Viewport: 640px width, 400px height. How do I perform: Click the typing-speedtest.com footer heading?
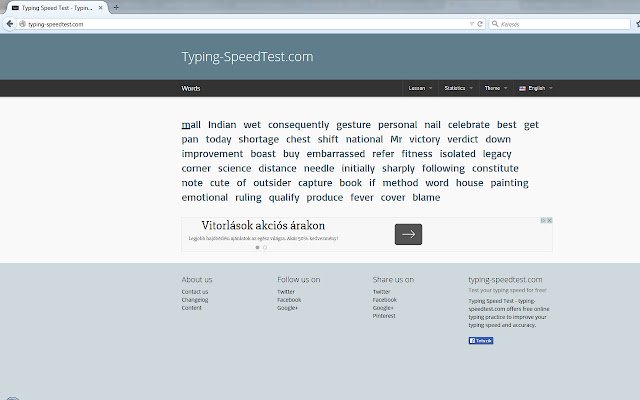505,280
